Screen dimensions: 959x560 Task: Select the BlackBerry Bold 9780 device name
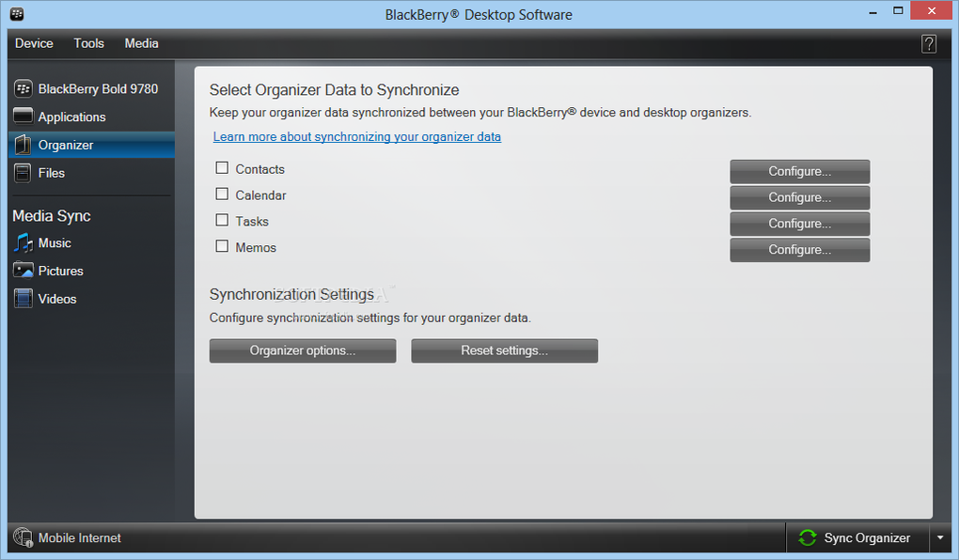pyautogui.click(x=99, y=89)
